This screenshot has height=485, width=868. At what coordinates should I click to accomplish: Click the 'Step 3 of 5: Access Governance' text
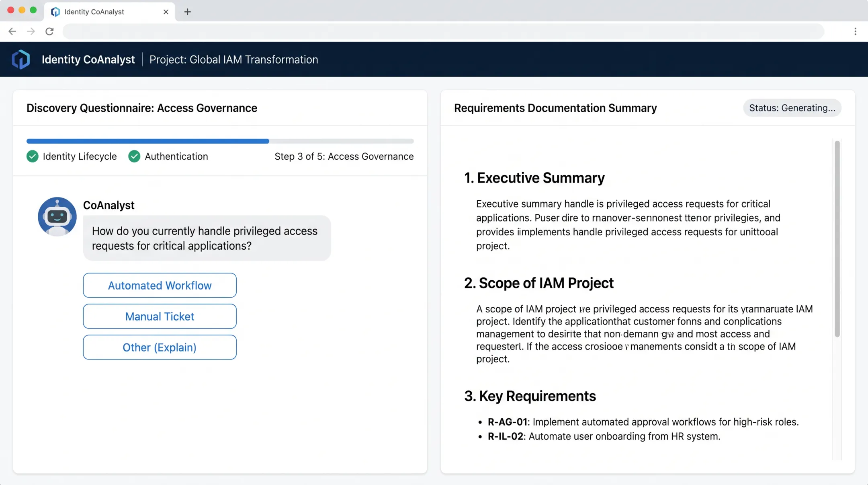344,156
